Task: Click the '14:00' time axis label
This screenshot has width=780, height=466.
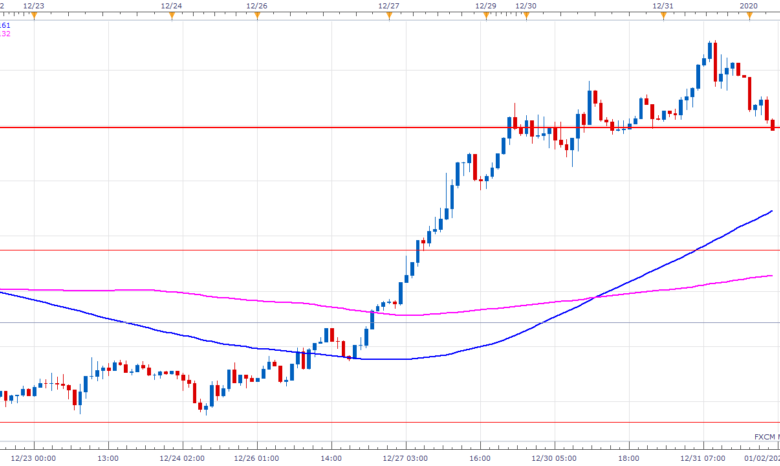Action: [x=331, y=458]
